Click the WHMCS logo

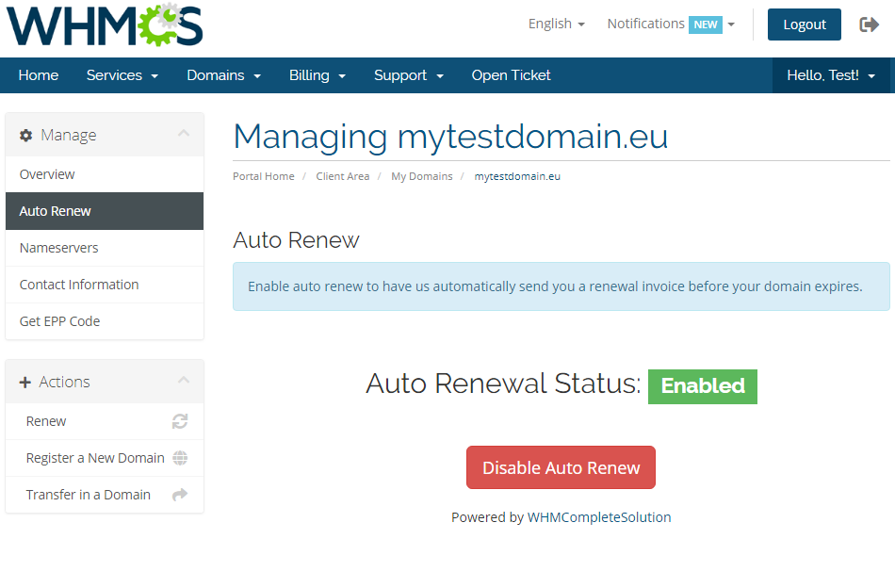click(105, 25)
